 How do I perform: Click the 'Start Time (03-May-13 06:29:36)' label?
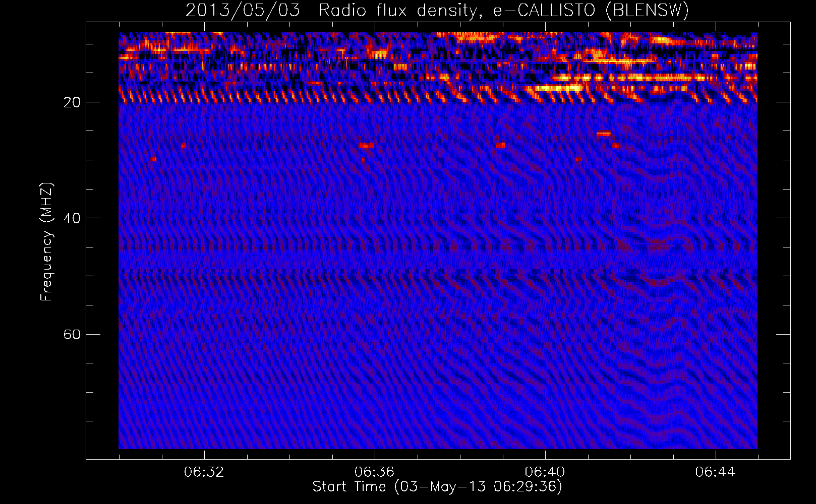point(437,486)
